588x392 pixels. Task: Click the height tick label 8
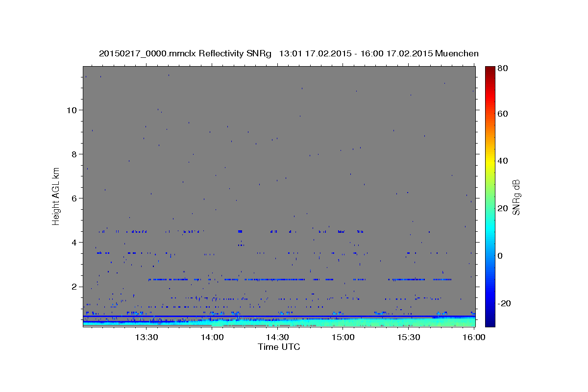click(73, 154)
